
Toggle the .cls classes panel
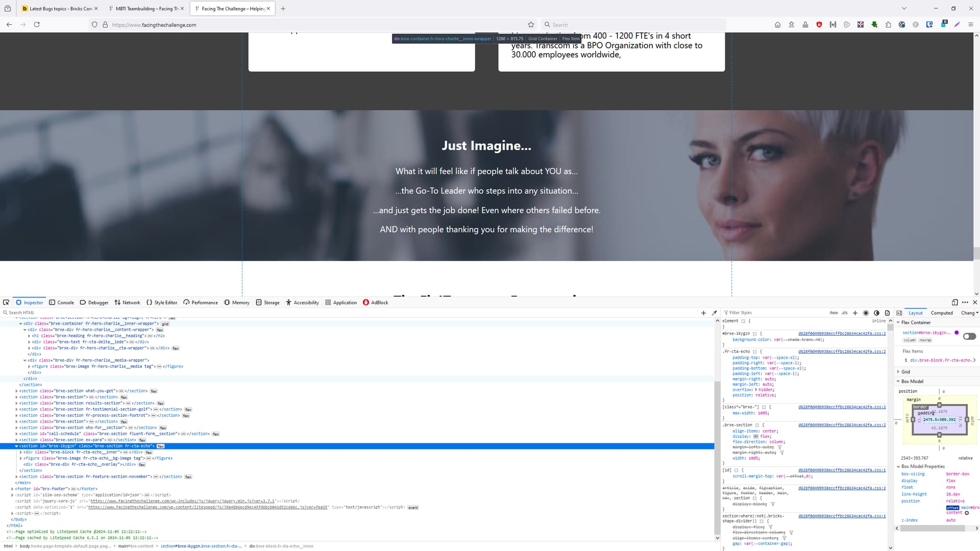pos(844,313)
